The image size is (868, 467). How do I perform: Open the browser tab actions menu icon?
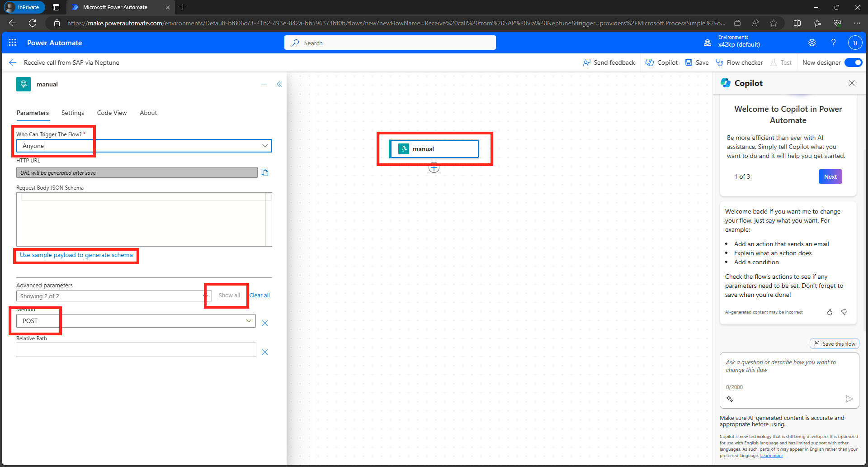click(x=56, y=7)
